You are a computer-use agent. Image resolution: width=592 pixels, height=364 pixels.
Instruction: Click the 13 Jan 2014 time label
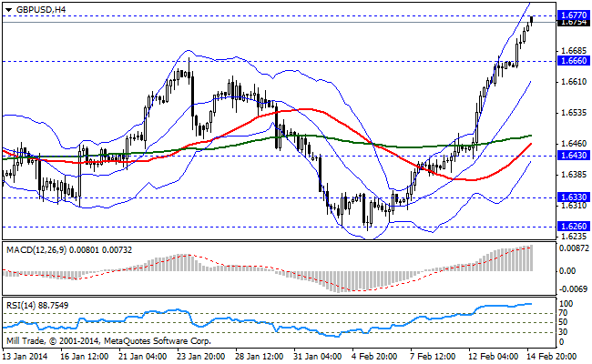(x=25, y=357)
